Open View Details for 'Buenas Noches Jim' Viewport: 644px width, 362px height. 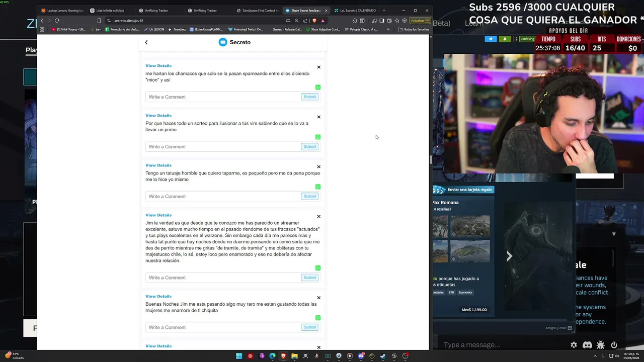(158, 296)
